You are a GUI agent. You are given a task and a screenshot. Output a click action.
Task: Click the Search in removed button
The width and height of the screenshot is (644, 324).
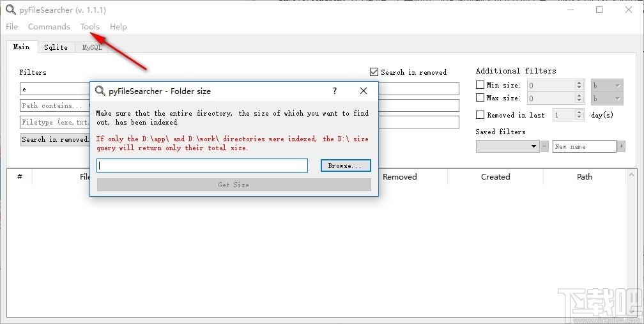click(x=55, y=139)
